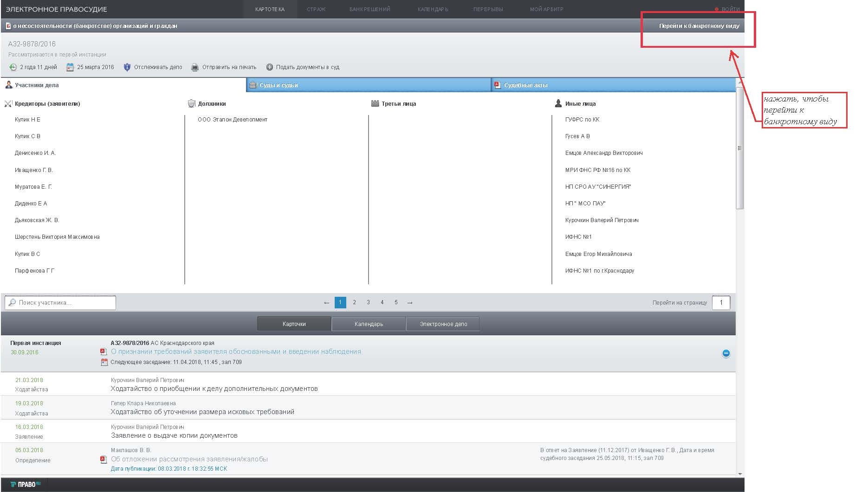868x492 pixels.
Task: Click Отправить на печать link
Action: tap(229, 67)
